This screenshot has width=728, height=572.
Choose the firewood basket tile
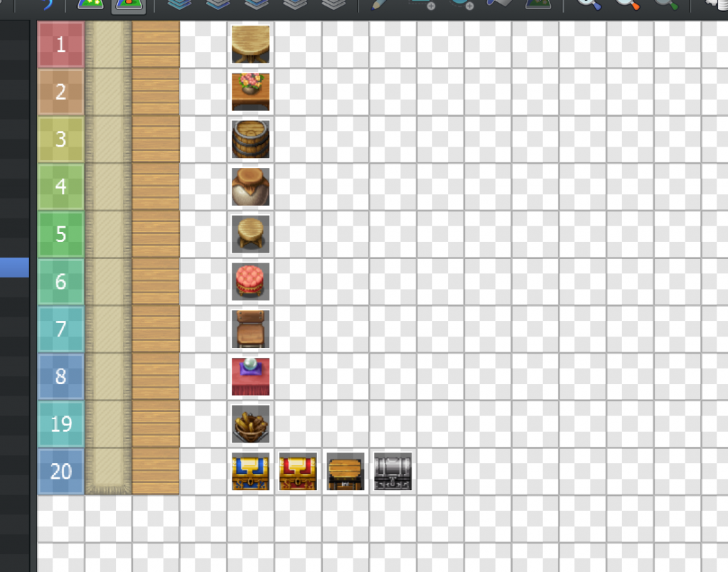pyautogui.click(x=250, y=424)
